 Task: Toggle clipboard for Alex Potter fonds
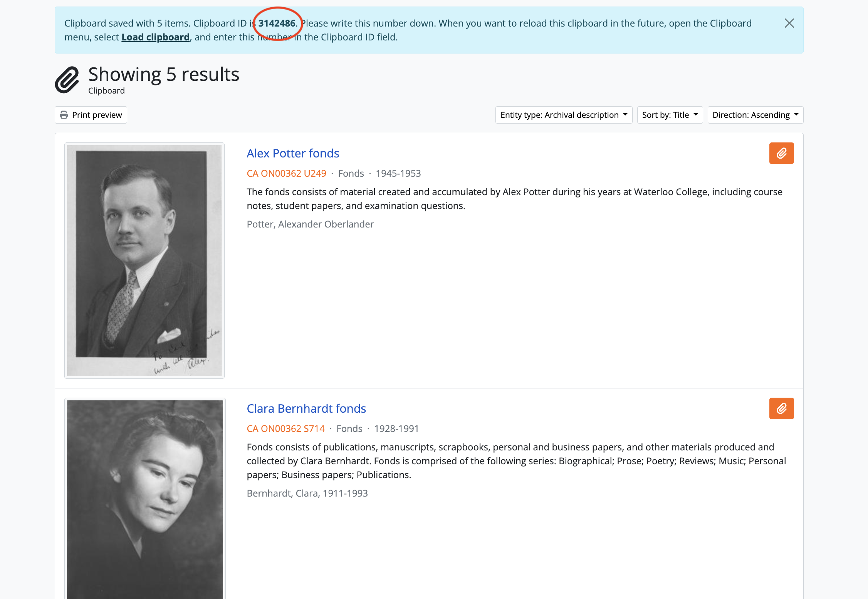click(x=781, y=153)
